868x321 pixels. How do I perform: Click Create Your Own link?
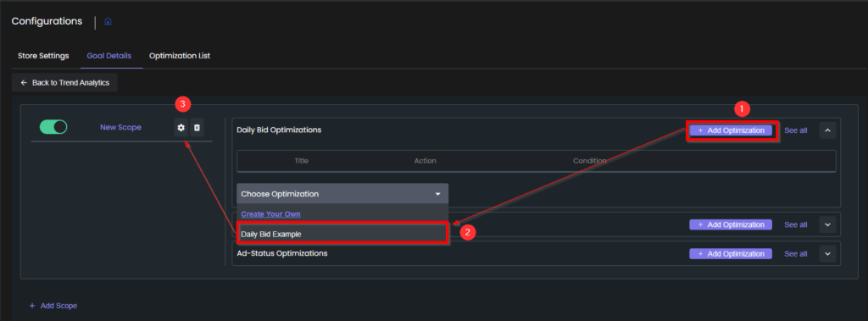coord(270,213)
